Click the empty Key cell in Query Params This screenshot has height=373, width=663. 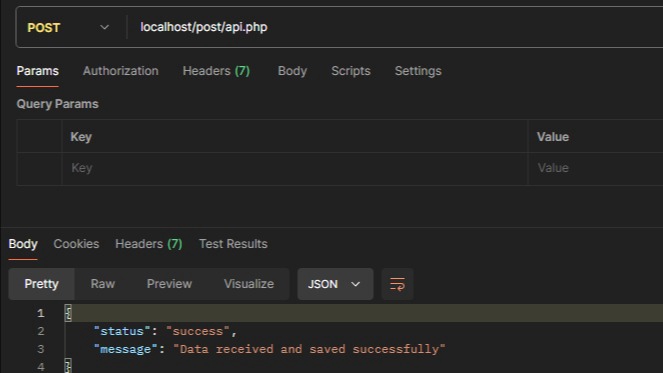(295, 168)
